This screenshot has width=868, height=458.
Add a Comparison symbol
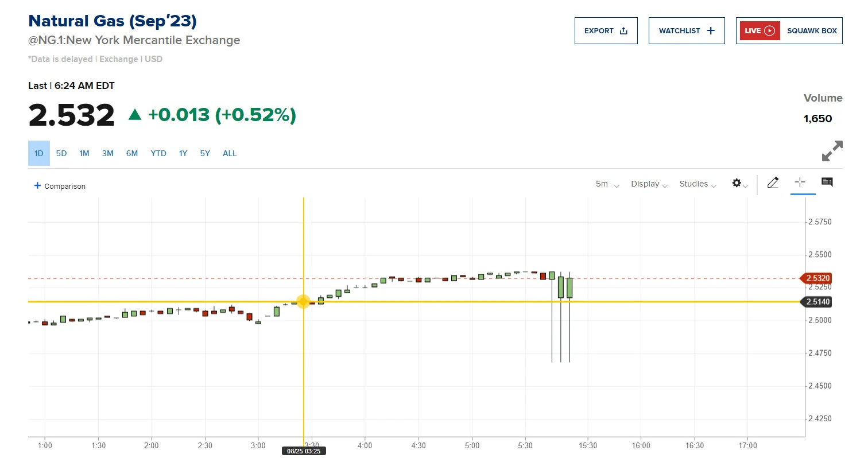pos(60,186)
